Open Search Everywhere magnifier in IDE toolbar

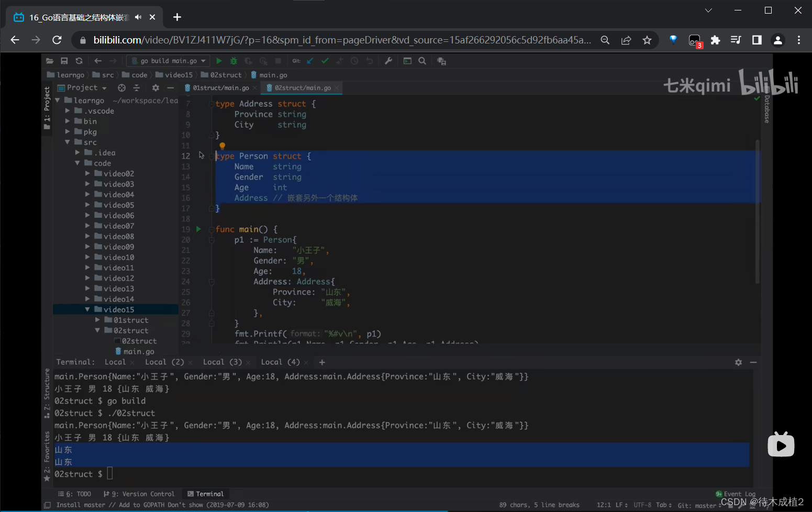click(422, 61)
